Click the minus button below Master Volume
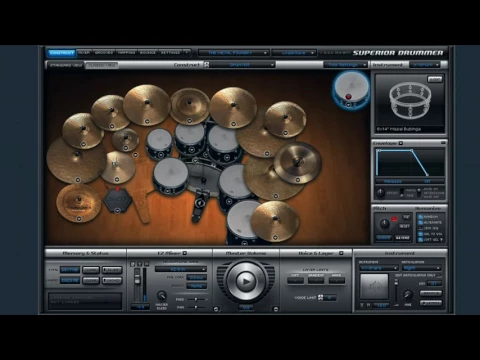Screen dimensions: 480x360 click(216, 309)
